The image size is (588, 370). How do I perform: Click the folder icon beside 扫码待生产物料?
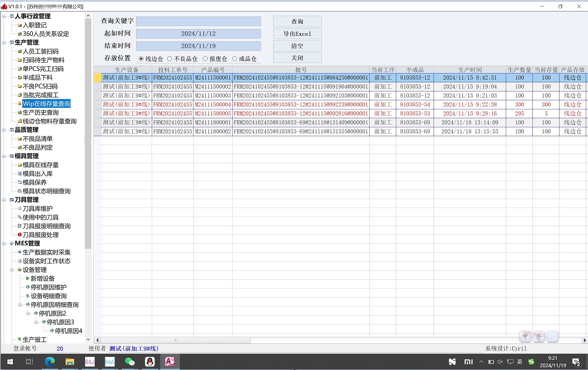click(20, 60)
